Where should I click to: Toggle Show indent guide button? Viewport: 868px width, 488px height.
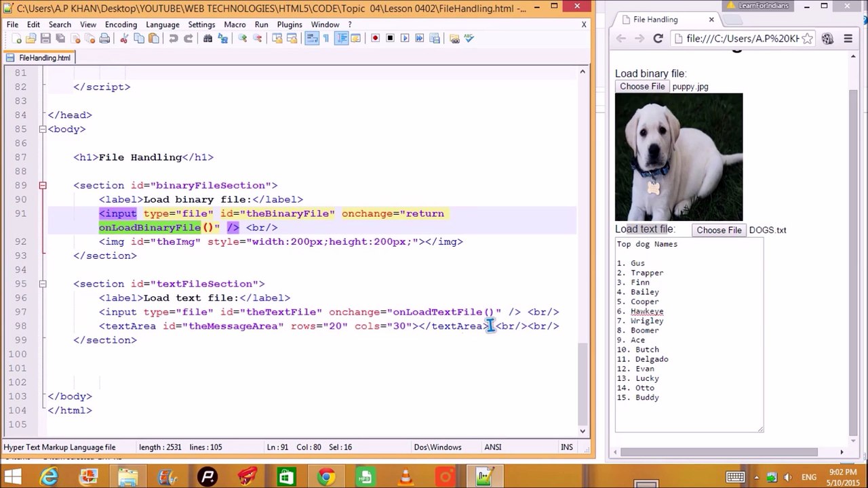point(341,39)
